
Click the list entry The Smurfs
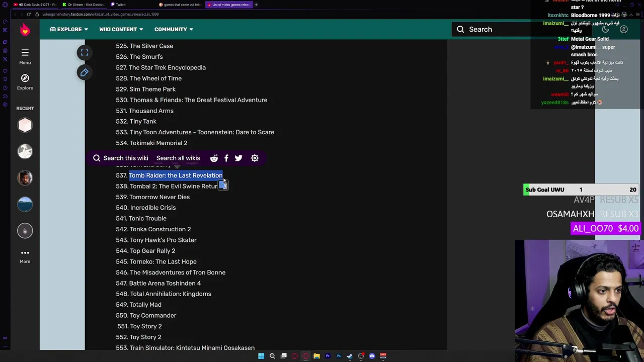(146, 57)
